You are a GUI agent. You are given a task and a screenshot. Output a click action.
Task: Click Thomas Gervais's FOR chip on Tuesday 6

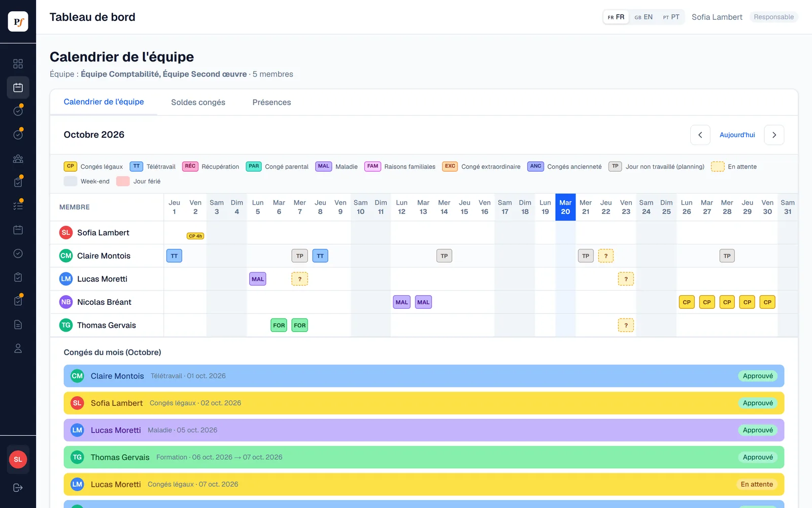[x=279, y=325]
